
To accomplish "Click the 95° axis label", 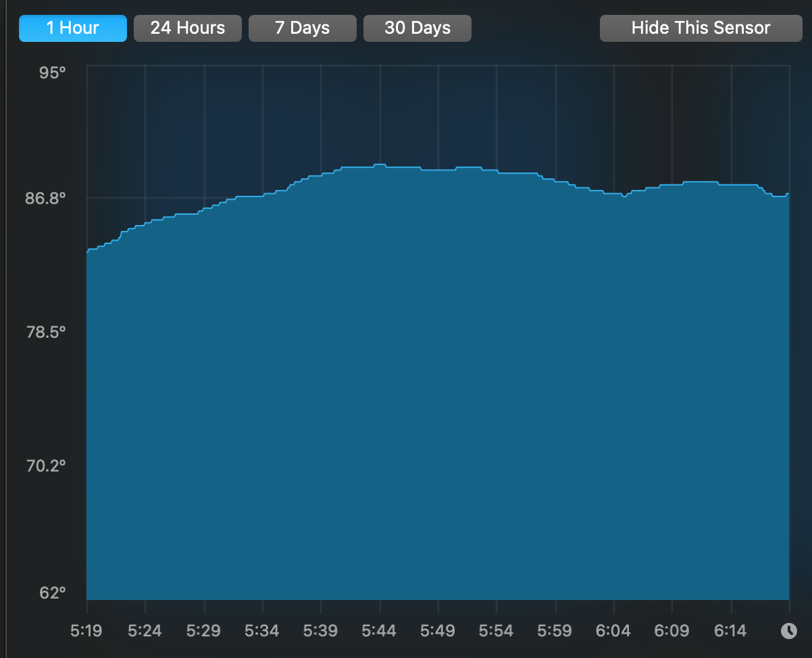I will pyautogui.click(x=53, y=72).
